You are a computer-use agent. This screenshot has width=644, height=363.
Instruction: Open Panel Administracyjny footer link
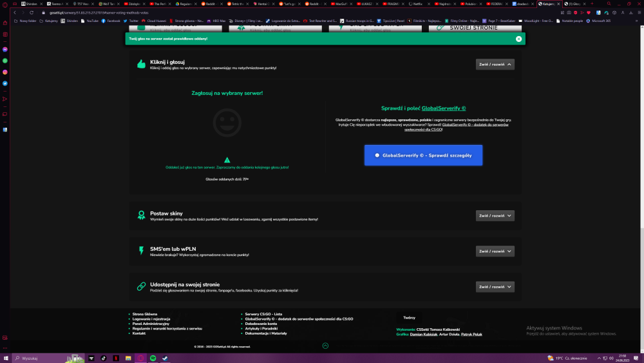pyautogui.click(x=151, y=324)
